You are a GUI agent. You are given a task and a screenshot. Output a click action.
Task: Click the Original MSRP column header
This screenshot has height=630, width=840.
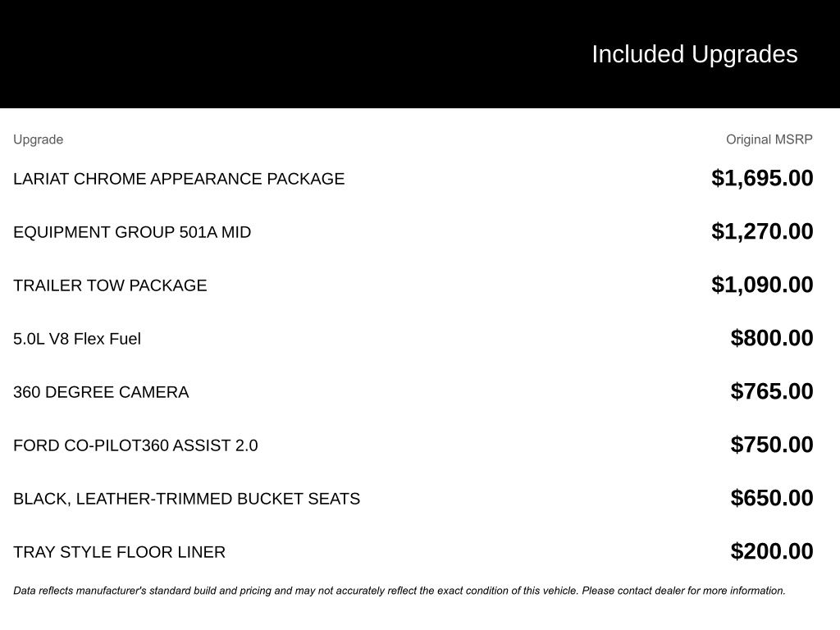click(x=769, y=139)
